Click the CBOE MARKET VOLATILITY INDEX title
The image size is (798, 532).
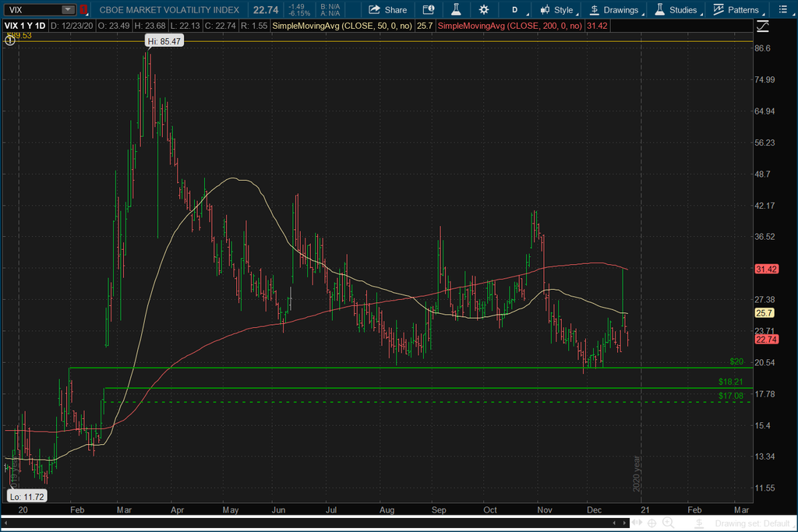[x=169, y=9]
